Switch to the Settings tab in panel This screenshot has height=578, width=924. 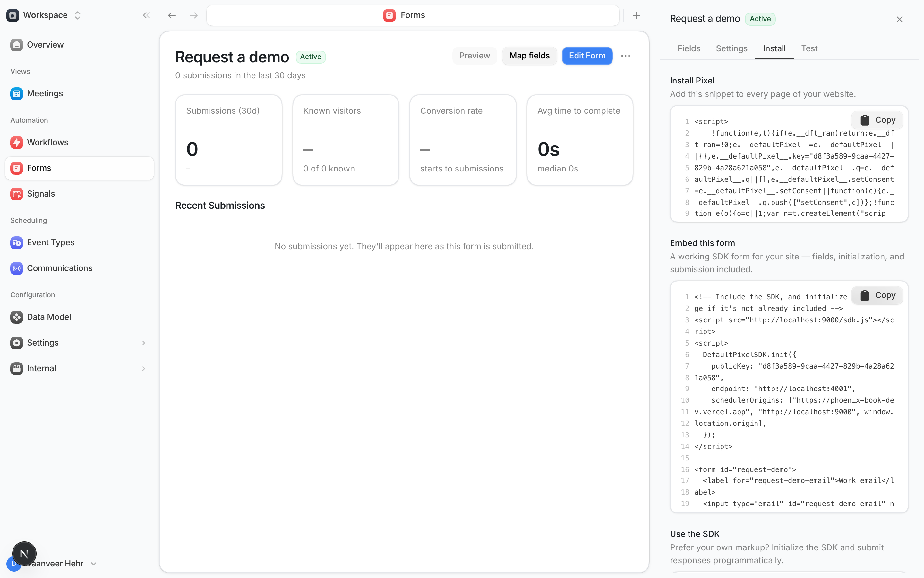[732, 48]
